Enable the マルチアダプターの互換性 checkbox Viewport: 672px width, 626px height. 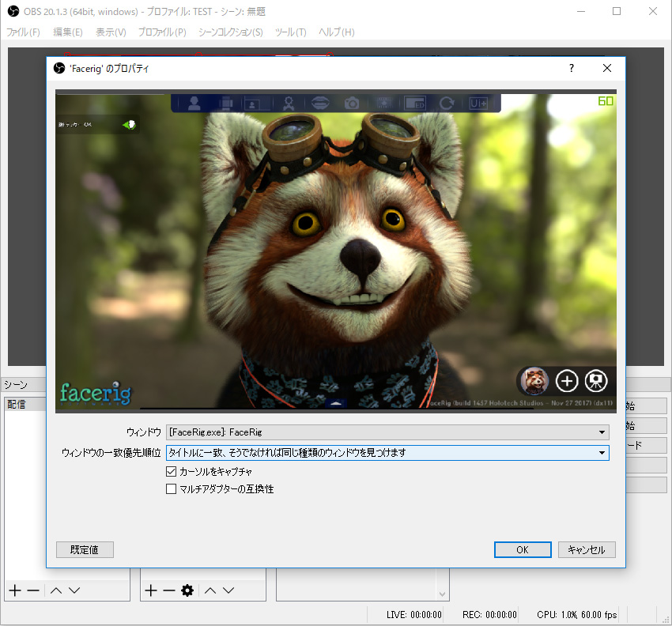coord(171,489)
